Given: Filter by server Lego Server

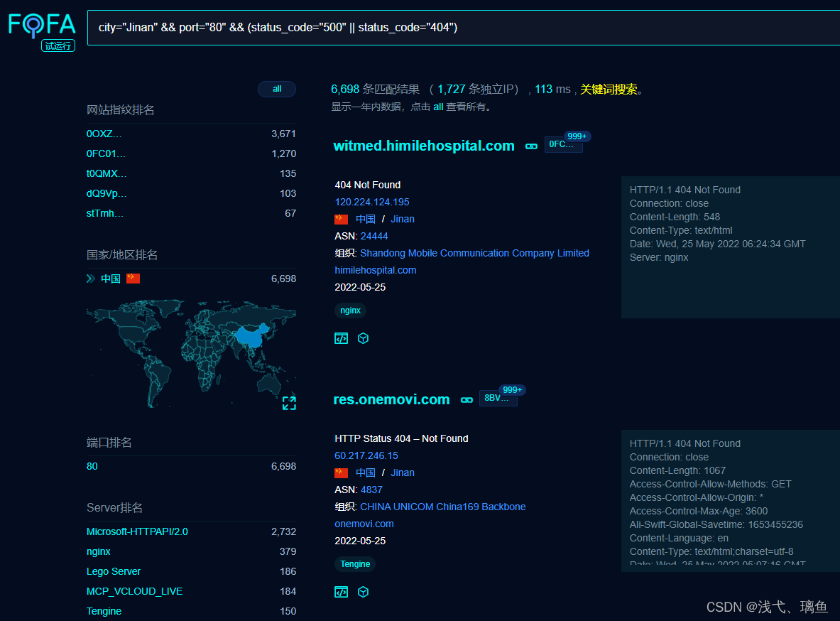Looking at the screenshot, I should point(114,572).
